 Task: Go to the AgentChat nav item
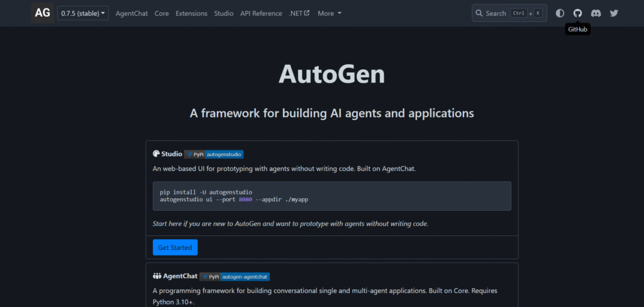click(x=131, y=13)
